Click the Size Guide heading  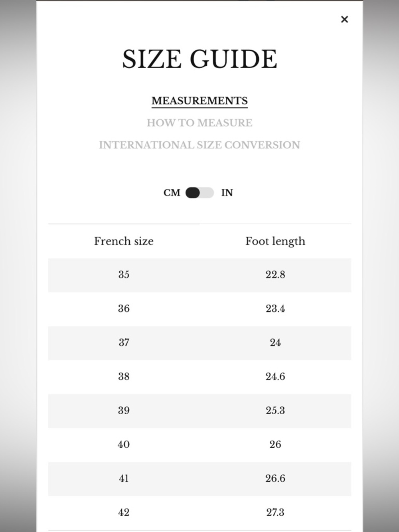pyautogui.click(x=199, y=59)
